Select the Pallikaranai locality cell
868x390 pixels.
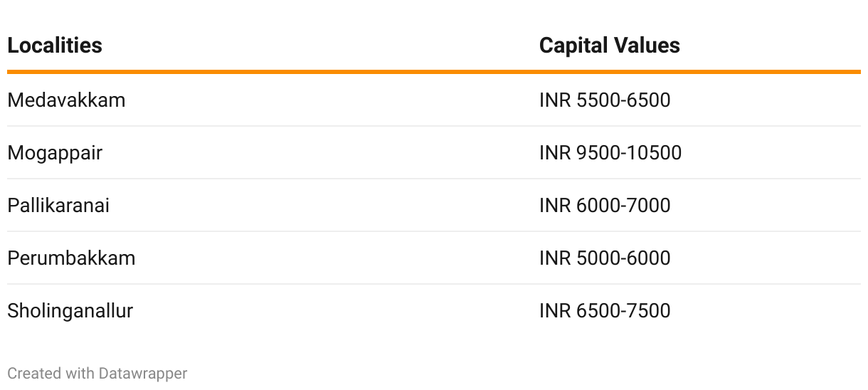tap(58, 206)
